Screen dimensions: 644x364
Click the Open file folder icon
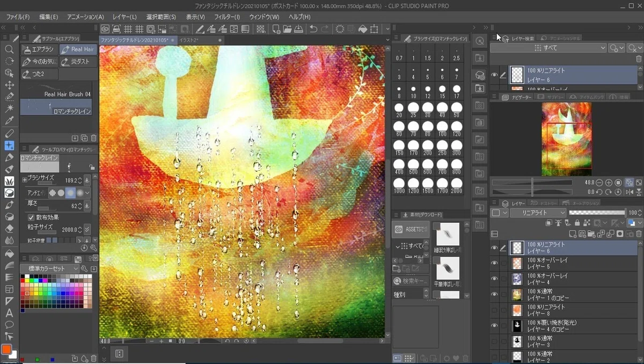[287, 29]
